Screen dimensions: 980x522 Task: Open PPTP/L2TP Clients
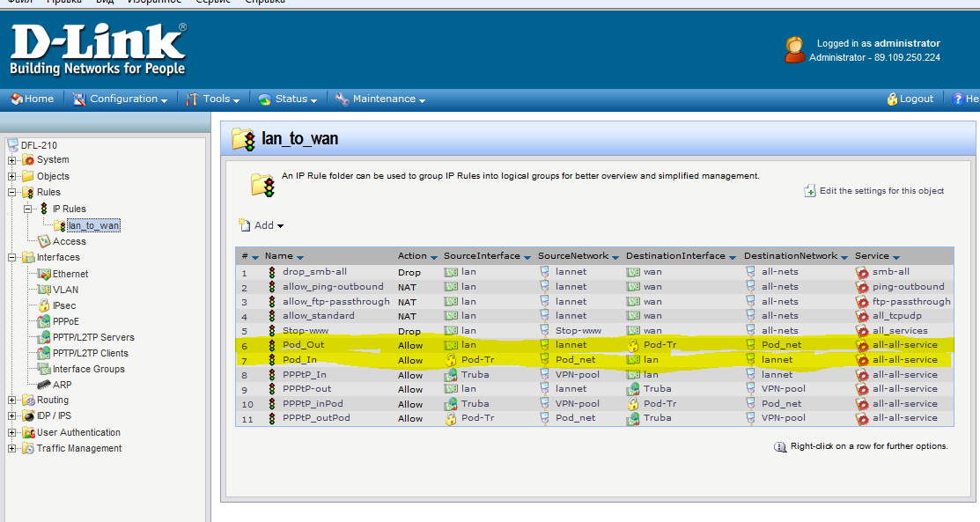tap(90, 353)
